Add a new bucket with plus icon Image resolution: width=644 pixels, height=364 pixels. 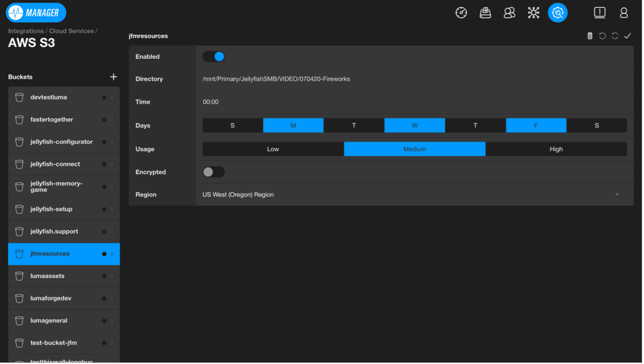click(x=114, y=77)
